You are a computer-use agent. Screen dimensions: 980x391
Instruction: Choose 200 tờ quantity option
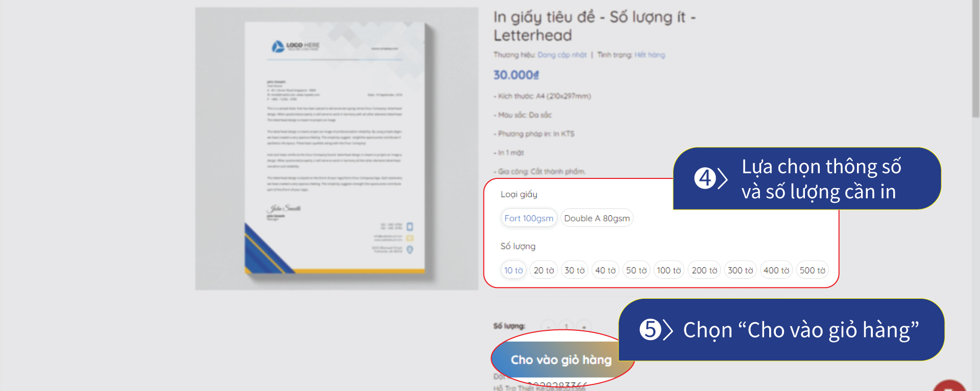click(x=704, y=270)
